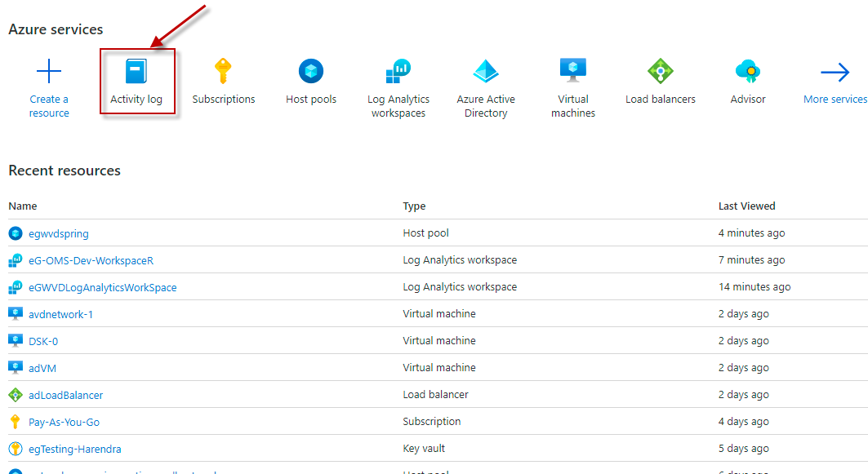Click the Last Viewed column header
Image resolution: width=868 pixels, height=474 pixels.
coord(747,206)
